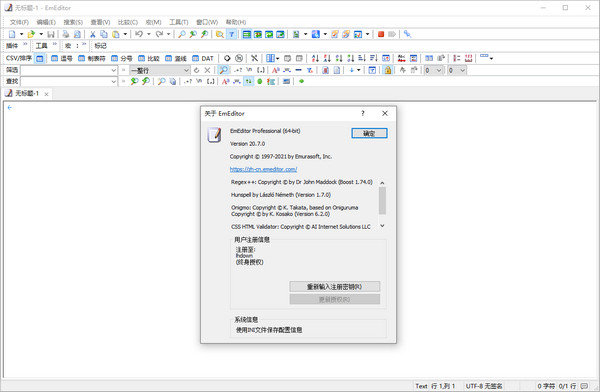The width and height of the screenshot is (600, 392).
Task: Toggle the highlighted T icon in main toolbar
Action: [x=231, y=34]
